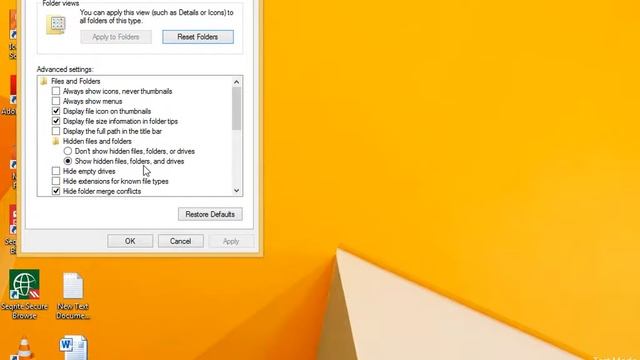Screen dimensions: 640x360
Task: Click the Folder views icon image
Action: click(x=56, y=24)
